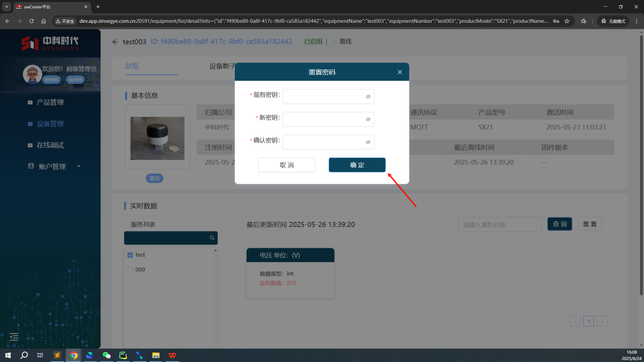The width and height of the screenshot is (644, 362).
Task: Collapse the sidebar with the bottom-left menu icon
Action: coord(14,337)
